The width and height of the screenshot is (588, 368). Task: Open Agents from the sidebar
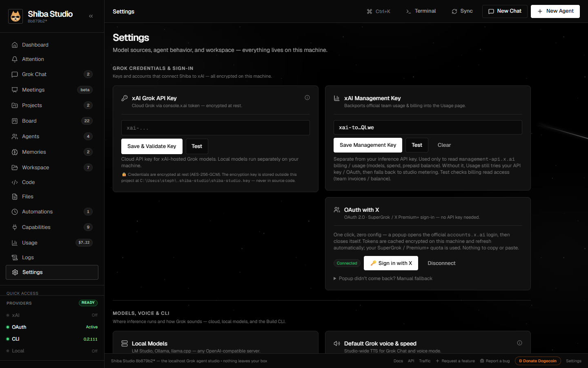pos(52,137)
